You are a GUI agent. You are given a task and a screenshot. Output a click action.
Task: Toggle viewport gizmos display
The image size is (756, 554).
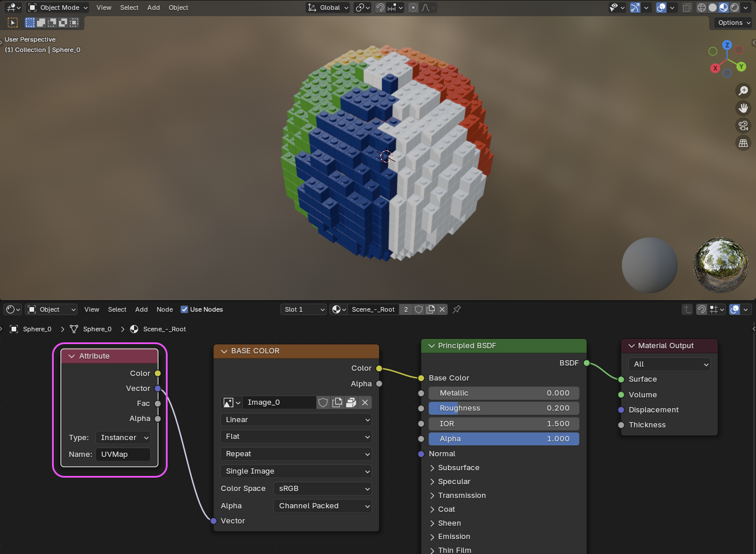(x=635, y=8)
